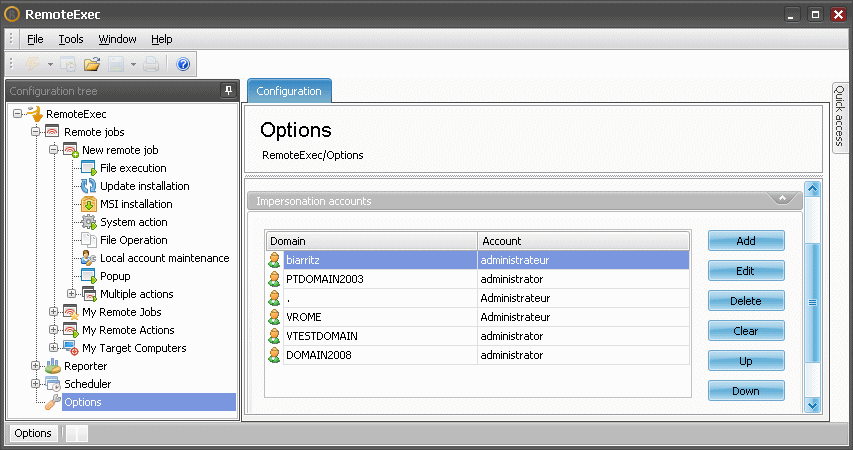Move selected account Down

(746, 391)
